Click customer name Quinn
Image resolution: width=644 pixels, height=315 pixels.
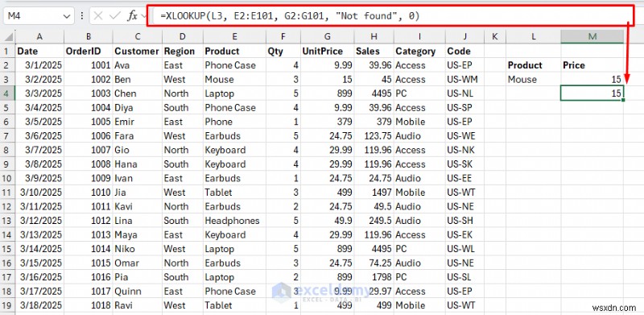pyautogui.click(x=137, y=292)
